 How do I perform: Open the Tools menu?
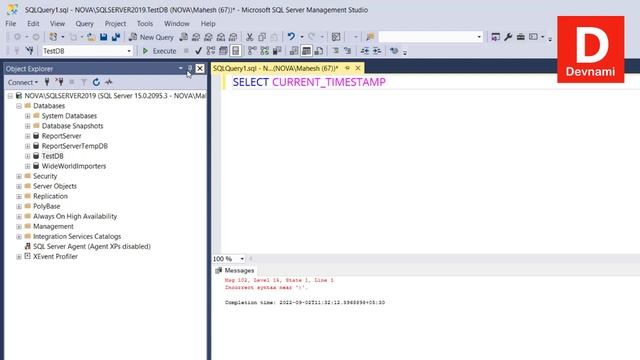click(x=145, y=24)
